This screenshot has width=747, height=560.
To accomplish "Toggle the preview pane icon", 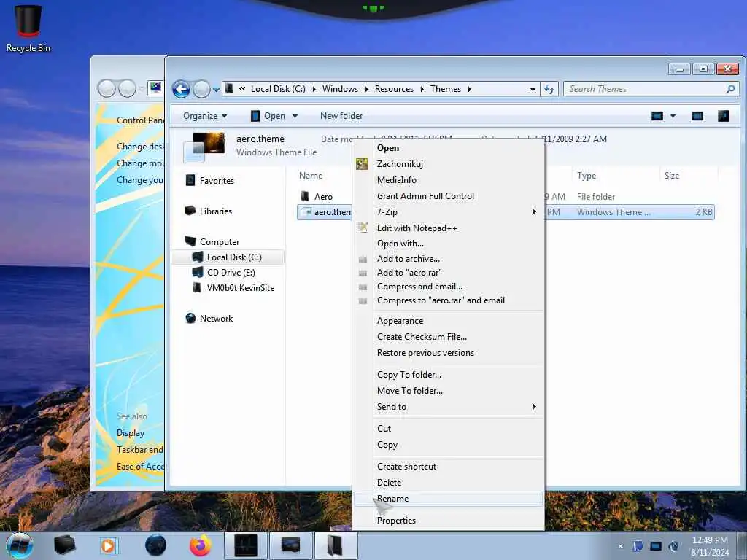I will 697,116.
